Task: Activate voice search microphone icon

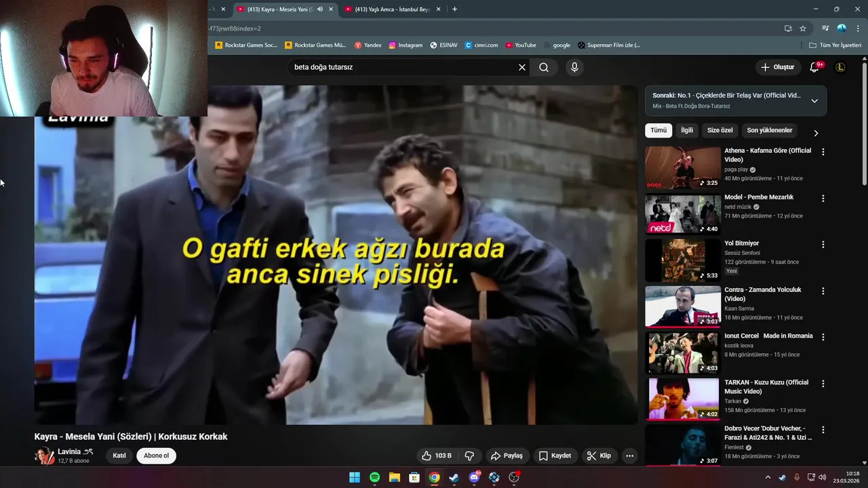Action: [x=574, y=67]
